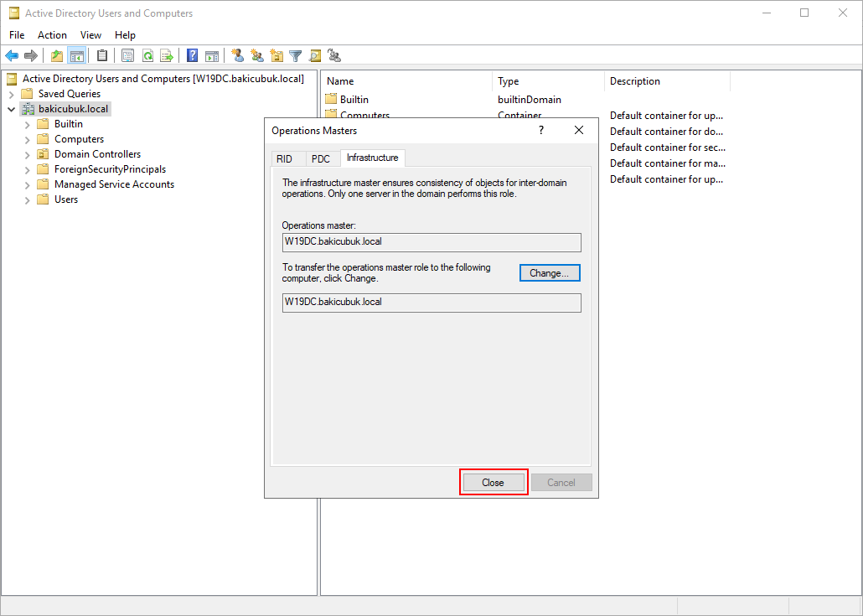This screenshot has height=616, width=863.
Task: Sort by the Description column header
Action: click(667, 81)
